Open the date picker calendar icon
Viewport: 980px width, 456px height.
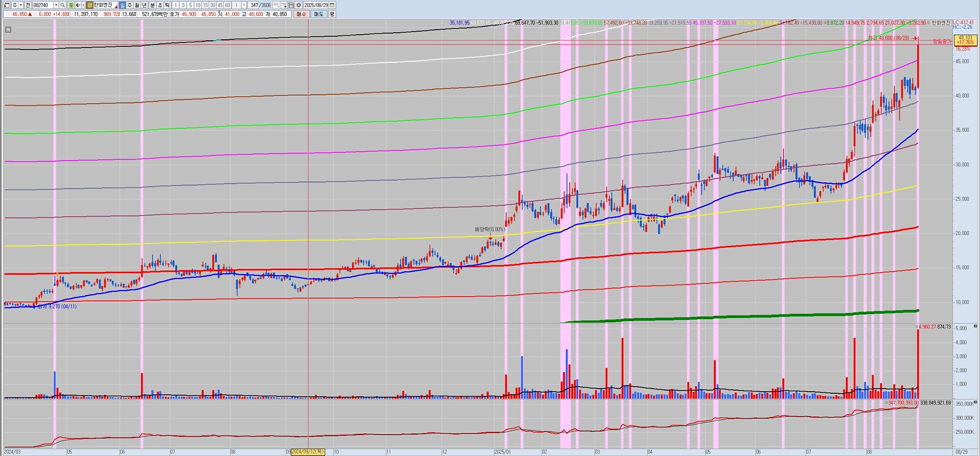[332, 5]
